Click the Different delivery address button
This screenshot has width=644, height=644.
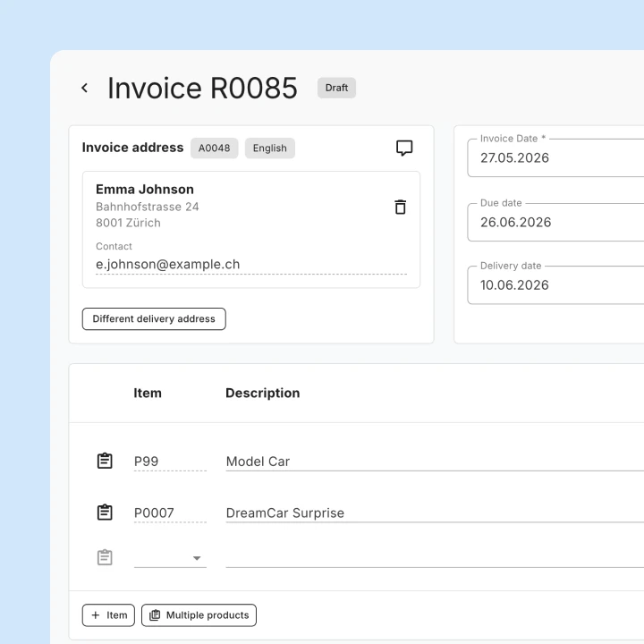pyautogui.click(x=154, y=318)
